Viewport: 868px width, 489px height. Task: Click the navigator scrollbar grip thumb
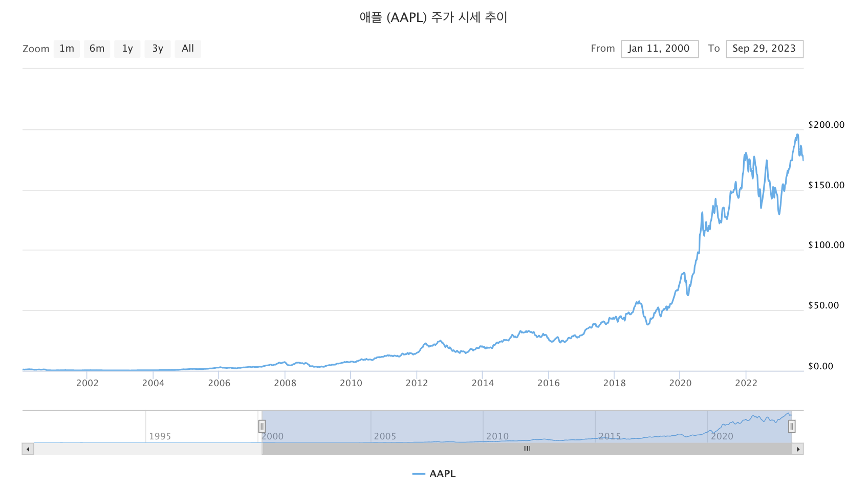coord(527,449)
